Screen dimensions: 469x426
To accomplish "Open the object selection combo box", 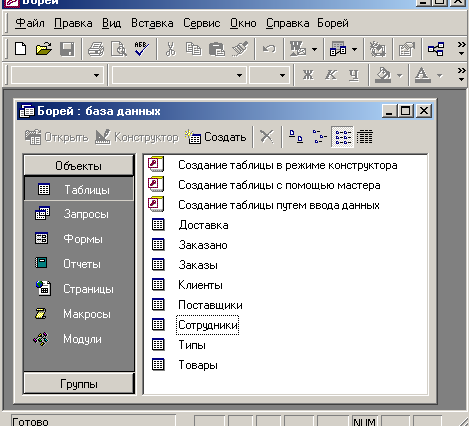I will pos(57,75).
